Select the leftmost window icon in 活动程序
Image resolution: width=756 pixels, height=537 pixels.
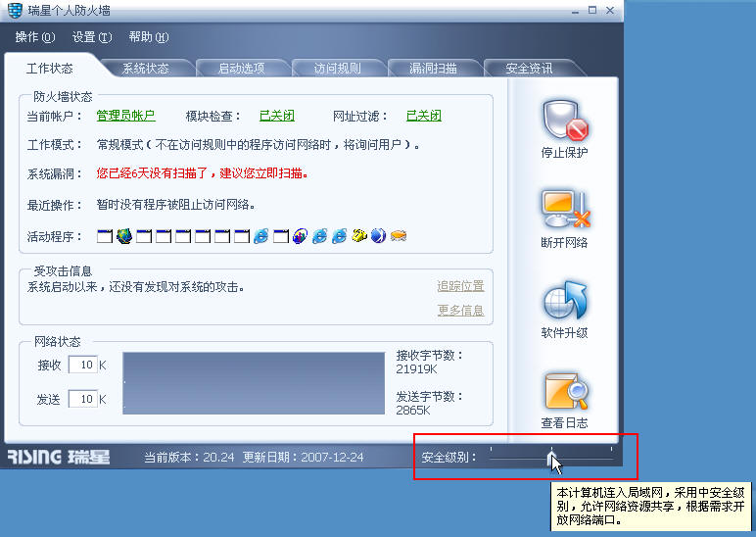click(x=104, y=236)
